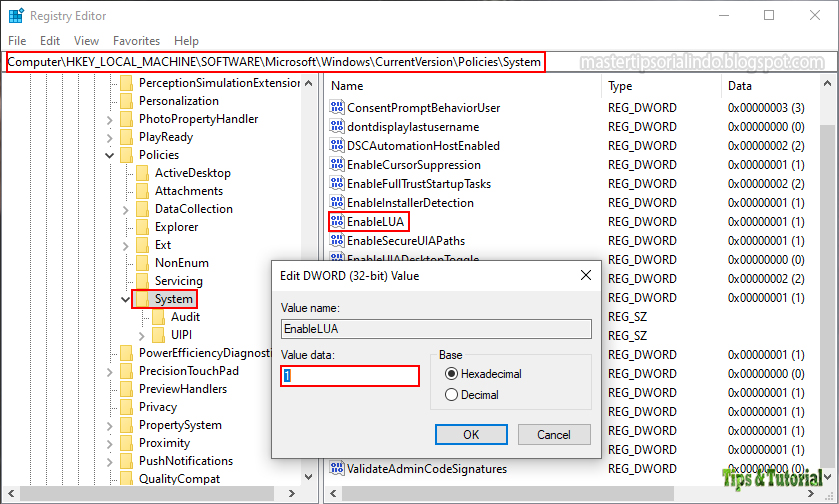Screen dimensions: 839x504
Task: Open the View menu
Action: point(86,41)
